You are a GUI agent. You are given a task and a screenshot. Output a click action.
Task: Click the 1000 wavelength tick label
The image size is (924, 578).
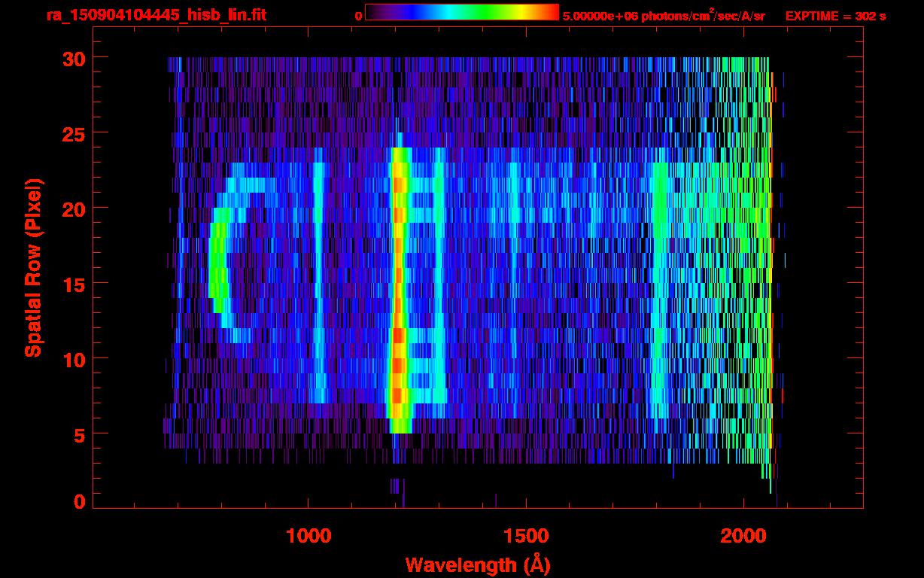(308, 536)
